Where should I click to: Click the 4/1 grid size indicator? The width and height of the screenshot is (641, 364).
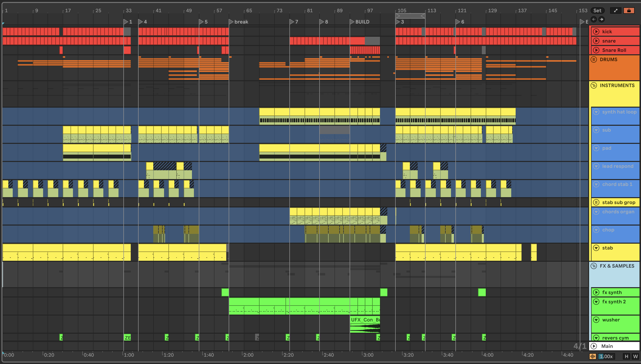point(580,346)
